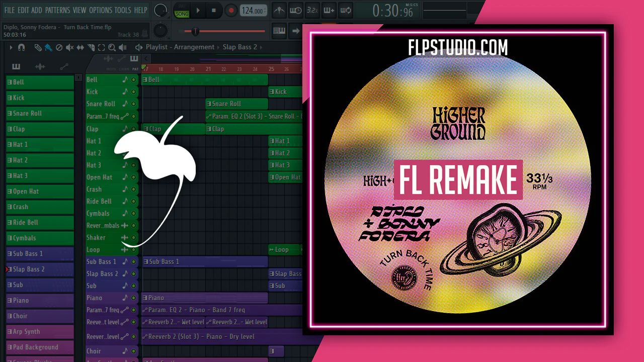
Task: Start playback with the play button
Action: click(x=198, y=10)
